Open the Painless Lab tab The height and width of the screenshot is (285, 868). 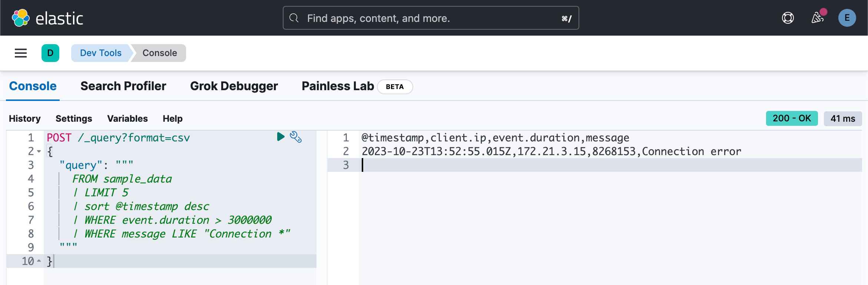[338, 86]
